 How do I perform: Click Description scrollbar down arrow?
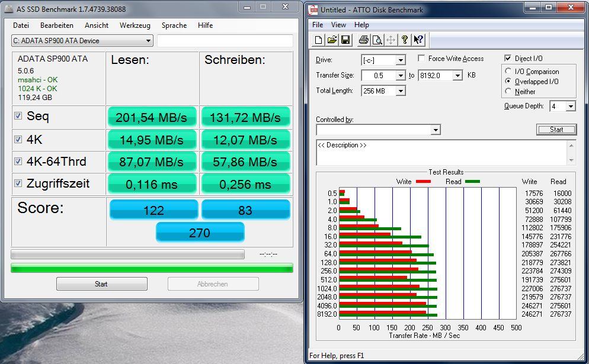(x=571, y=160)
